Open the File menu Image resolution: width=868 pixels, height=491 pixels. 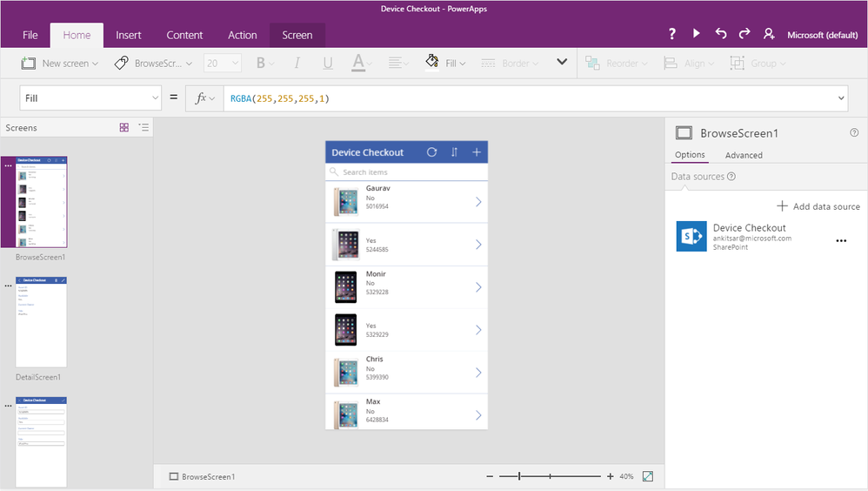tap(30, 35)
